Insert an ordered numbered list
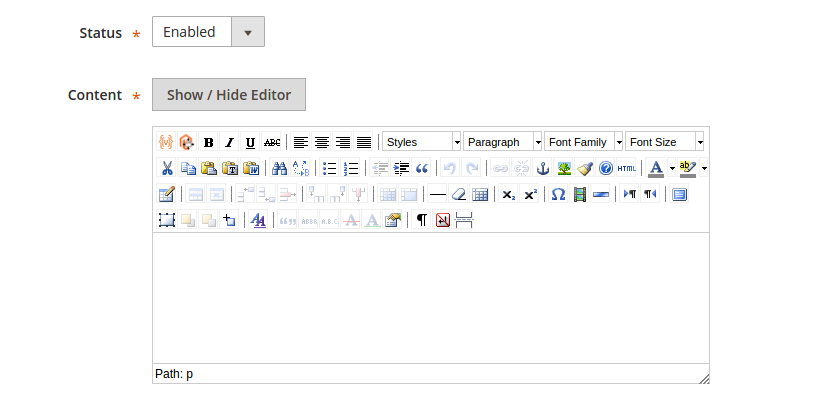 [350, 168]
